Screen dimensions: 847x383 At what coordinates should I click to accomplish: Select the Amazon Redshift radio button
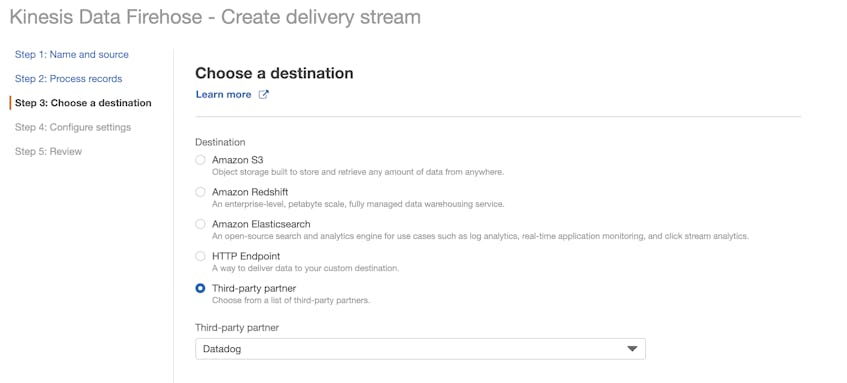[x=200, y=192]
